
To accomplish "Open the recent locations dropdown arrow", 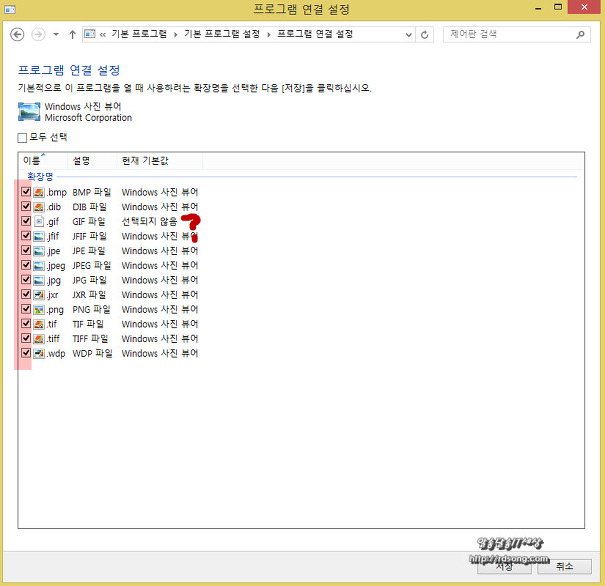I will point(56,34).
